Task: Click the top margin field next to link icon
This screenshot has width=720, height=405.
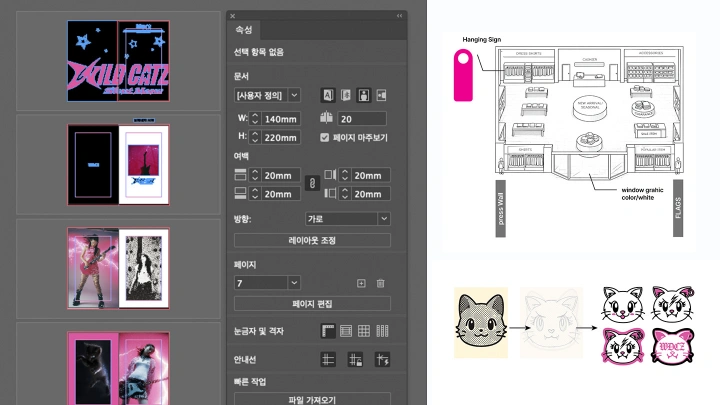Action: [x=281, y=175]
